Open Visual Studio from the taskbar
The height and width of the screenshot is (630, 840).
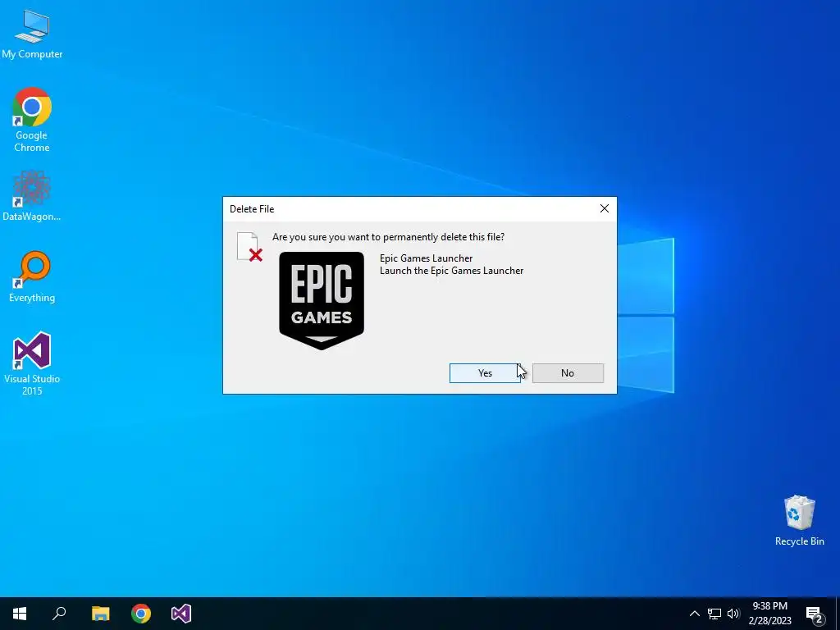181,614
